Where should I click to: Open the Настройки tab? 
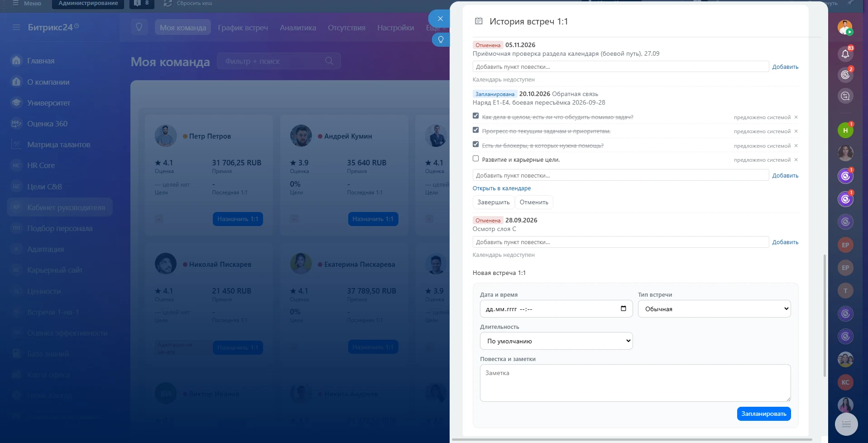pyautogui.click(x=395, y=28)
